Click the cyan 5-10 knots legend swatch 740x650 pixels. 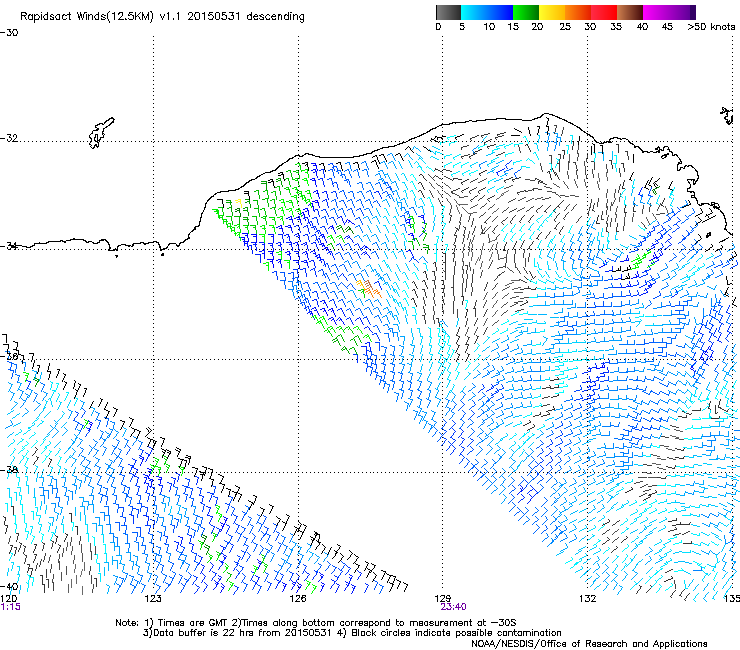pyautogui.click(x=474, y=12)
